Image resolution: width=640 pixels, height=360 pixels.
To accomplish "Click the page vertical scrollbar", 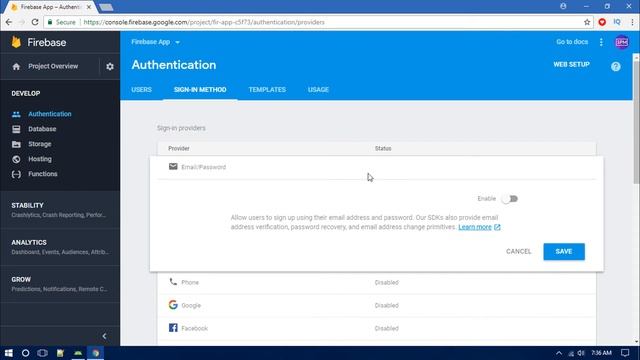I will click(636, 122).
